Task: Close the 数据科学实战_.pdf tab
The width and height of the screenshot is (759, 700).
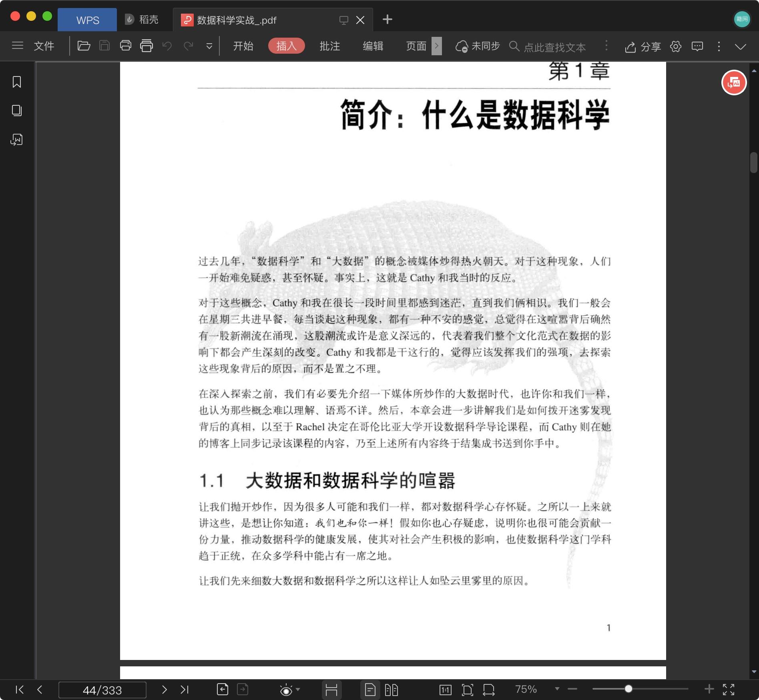Action: pos(360,20)
